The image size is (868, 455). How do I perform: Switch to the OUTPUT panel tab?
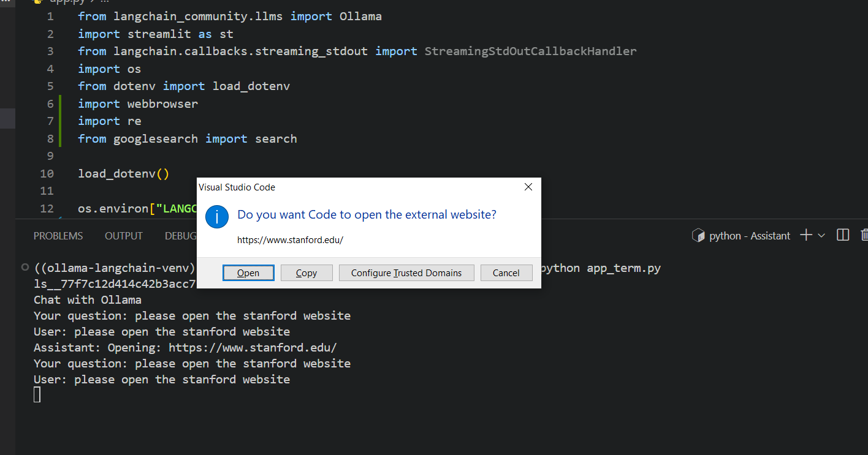tap(124, 236)
